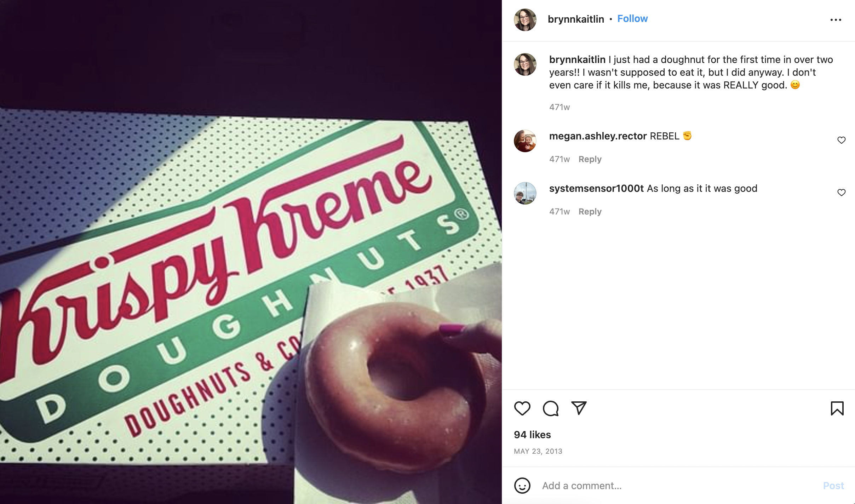Click systemsensor1000t's avatar
This screenshot has height=504, width=855.
pos(525,193)
